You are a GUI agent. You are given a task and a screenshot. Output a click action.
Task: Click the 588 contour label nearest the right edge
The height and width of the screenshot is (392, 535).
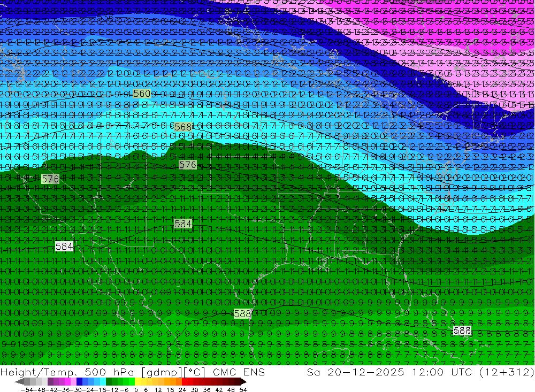click(x=462, y=330)
